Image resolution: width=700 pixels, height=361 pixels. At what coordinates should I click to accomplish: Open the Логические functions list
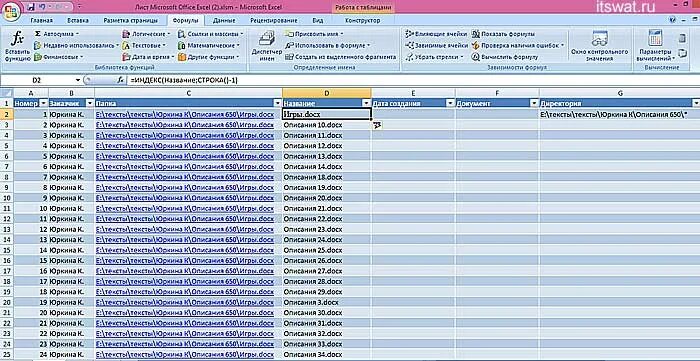[x=146, y=34]
